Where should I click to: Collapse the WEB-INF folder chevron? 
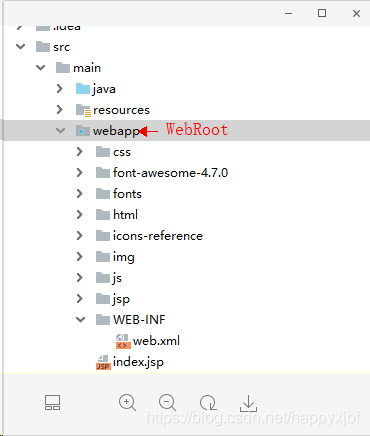[81, 320]
